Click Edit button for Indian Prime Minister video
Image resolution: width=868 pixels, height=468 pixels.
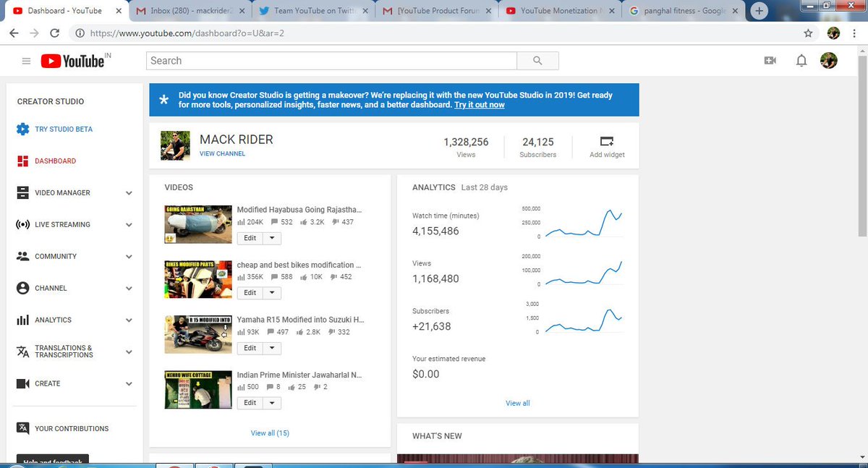click(250, 403)
